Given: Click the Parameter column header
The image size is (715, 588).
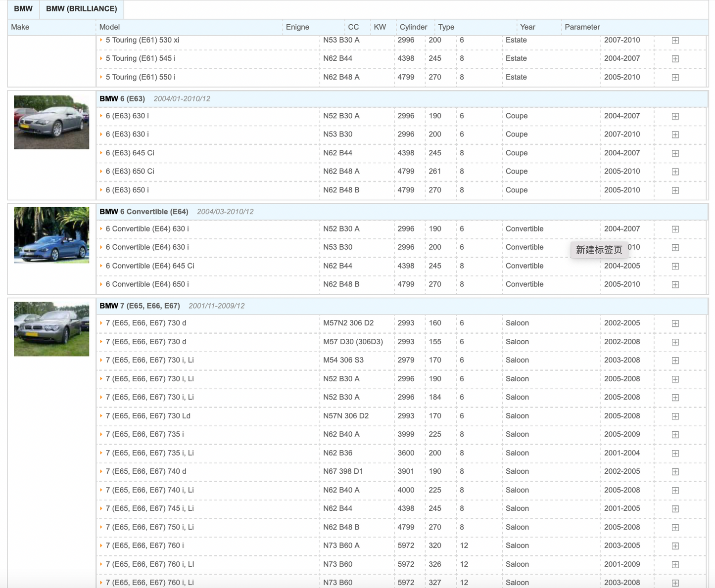Looking at the screenshot, I should [x=582, y=27].
